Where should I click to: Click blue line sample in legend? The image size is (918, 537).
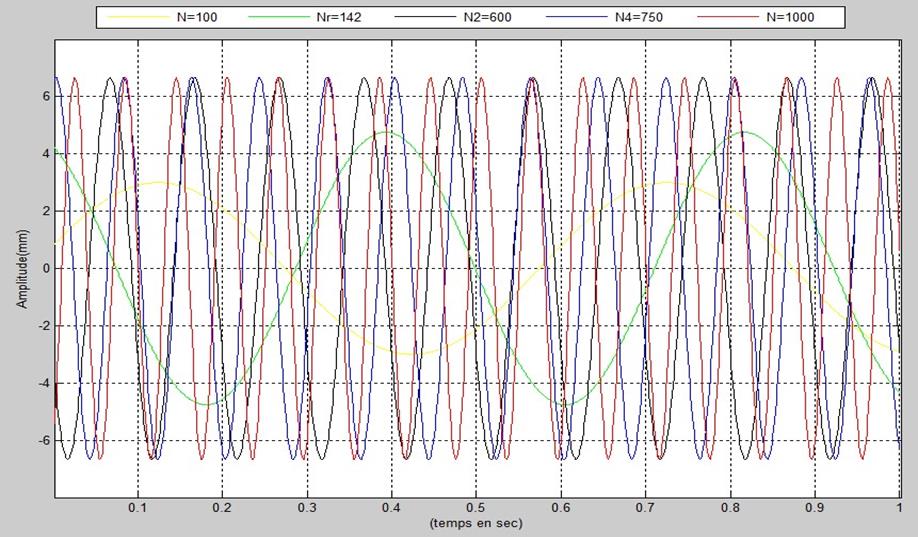[x=577, y=17]
